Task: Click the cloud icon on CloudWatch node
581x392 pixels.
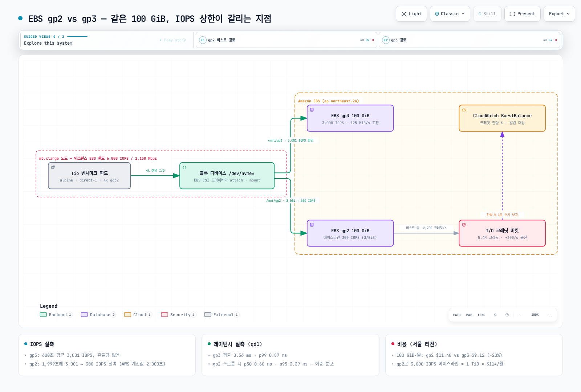Action: pyautogui.click(x=464, y=110)
